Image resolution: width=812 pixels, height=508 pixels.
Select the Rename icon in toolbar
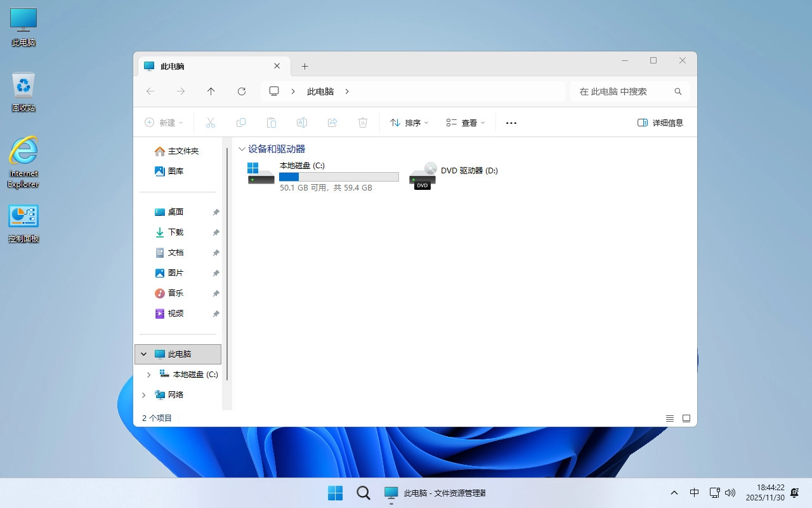pos(302,122)
